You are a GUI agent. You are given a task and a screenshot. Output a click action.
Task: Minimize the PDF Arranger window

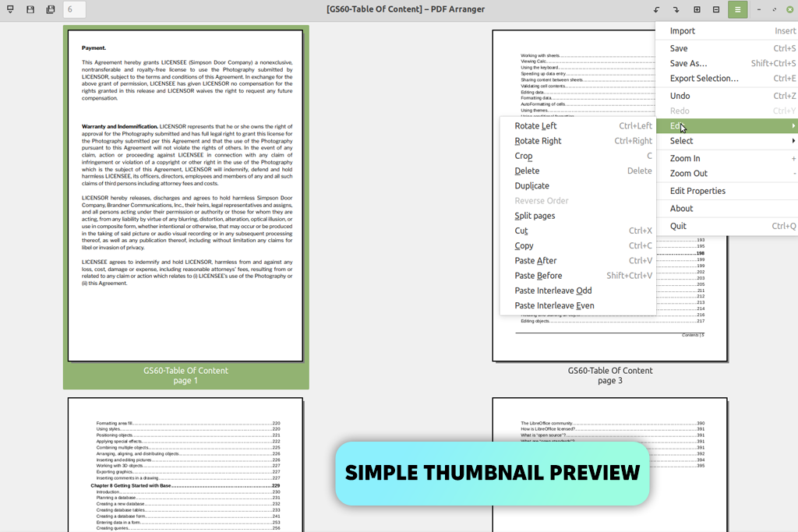pyautogui.click(x=759, y=9)
